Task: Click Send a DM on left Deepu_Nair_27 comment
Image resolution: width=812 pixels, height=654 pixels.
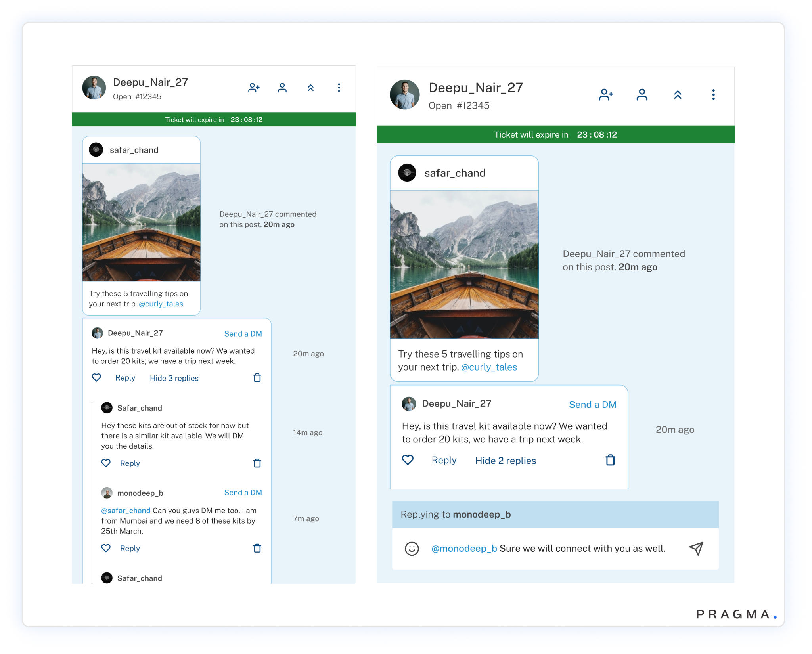Action: click(243, 334)
